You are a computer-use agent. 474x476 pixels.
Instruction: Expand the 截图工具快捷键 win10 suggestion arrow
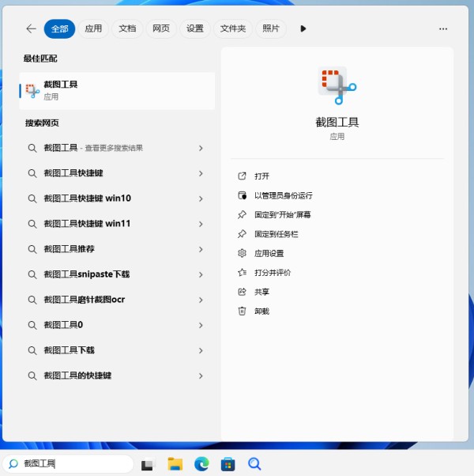201,198
